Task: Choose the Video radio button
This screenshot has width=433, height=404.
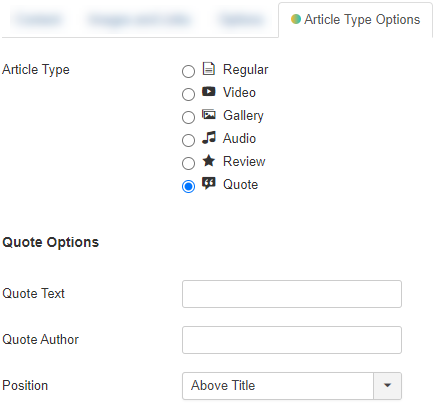Action: coord(188,94)
